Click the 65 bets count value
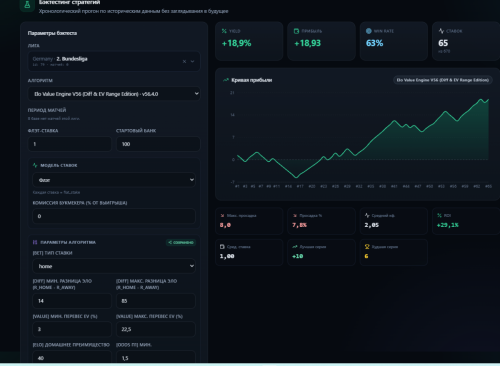The width and height of the screenshot is (500, 366). coord(443,43)
